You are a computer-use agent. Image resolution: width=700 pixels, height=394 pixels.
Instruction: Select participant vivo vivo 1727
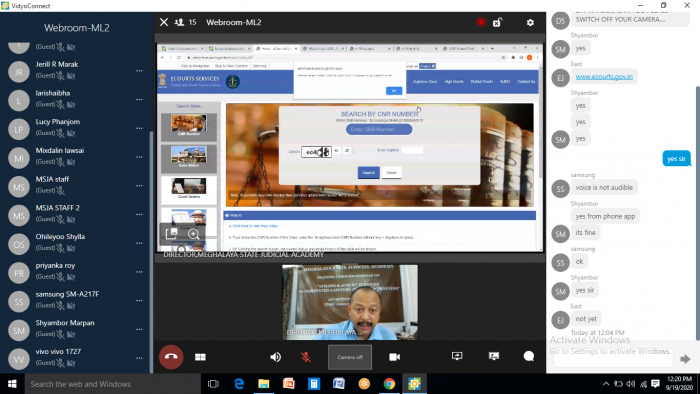76,358
